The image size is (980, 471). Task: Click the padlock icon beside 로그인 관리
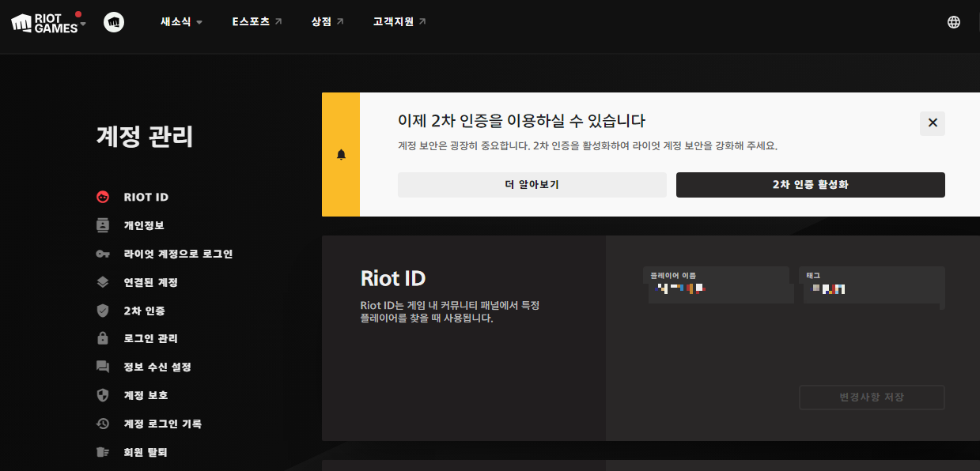[x=103, y=338]
